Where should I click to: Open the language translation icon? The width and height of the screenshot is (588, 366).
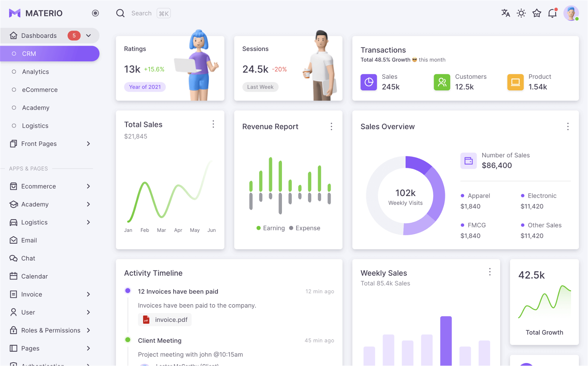click(x=506, y=13)
